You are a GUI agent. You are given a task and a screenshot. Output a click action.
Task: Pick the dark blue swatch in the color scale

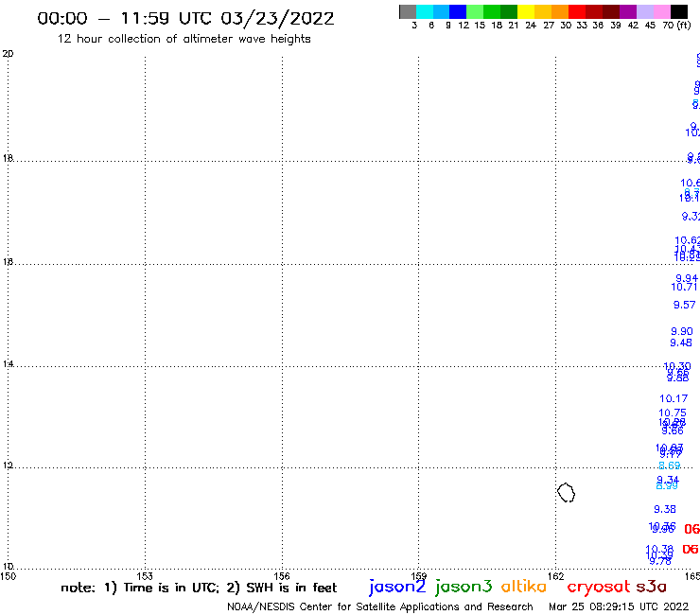point(458,11)
